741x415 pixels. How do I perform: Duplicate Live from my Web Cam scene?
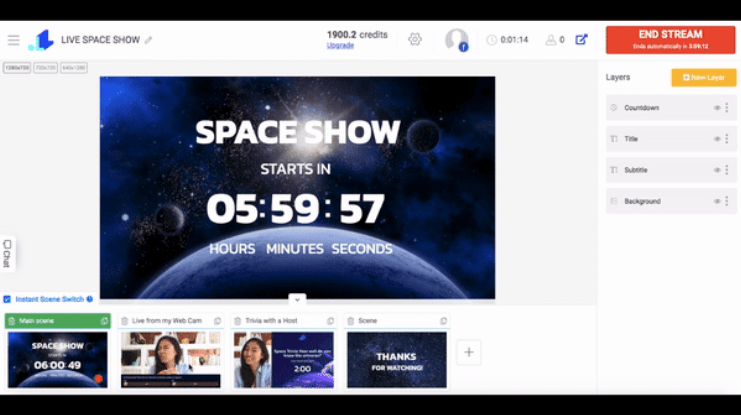(217, 321)
